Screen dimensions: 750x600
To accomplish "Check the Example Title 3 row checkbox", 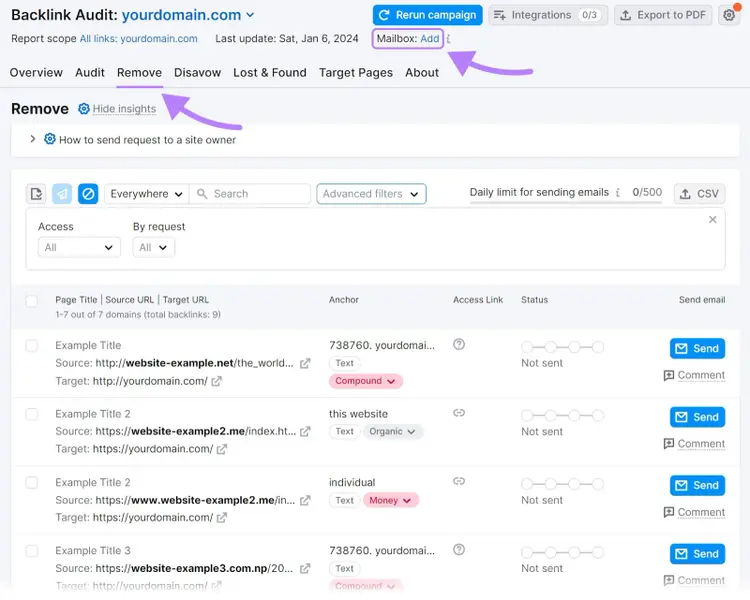I will (x=32, y=551).
